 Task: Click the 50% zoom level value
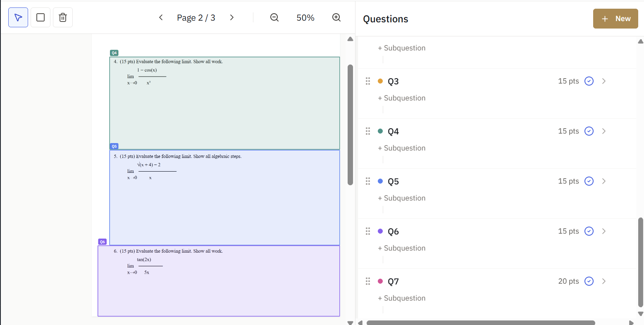(x=305, y=18)
